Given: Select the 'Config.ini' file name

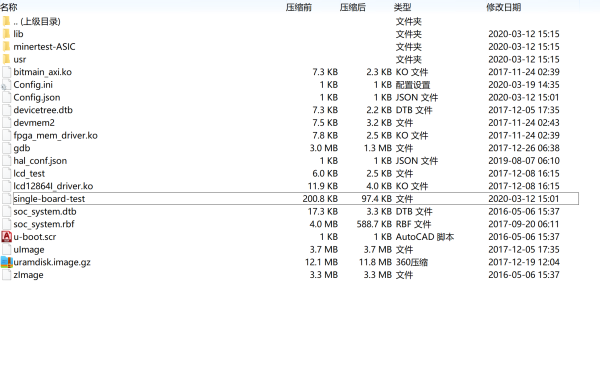Looking at the screenshot, I should tap(33, 85).
